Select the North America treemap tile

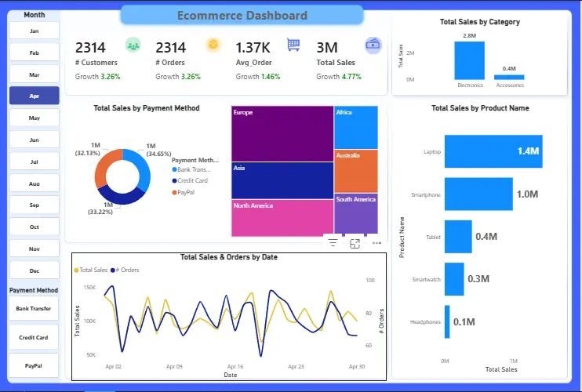282,218
